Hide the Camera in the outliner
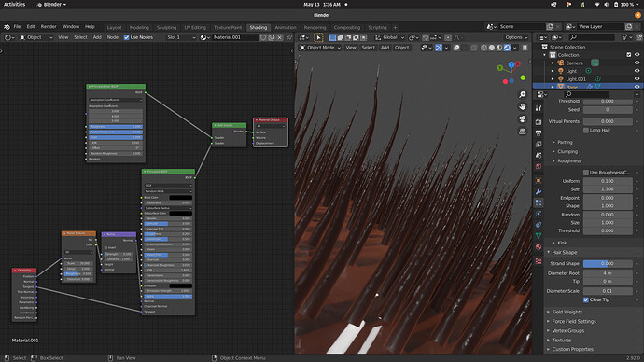The height and width of the screenshot is (362, 644). [637, 63]
